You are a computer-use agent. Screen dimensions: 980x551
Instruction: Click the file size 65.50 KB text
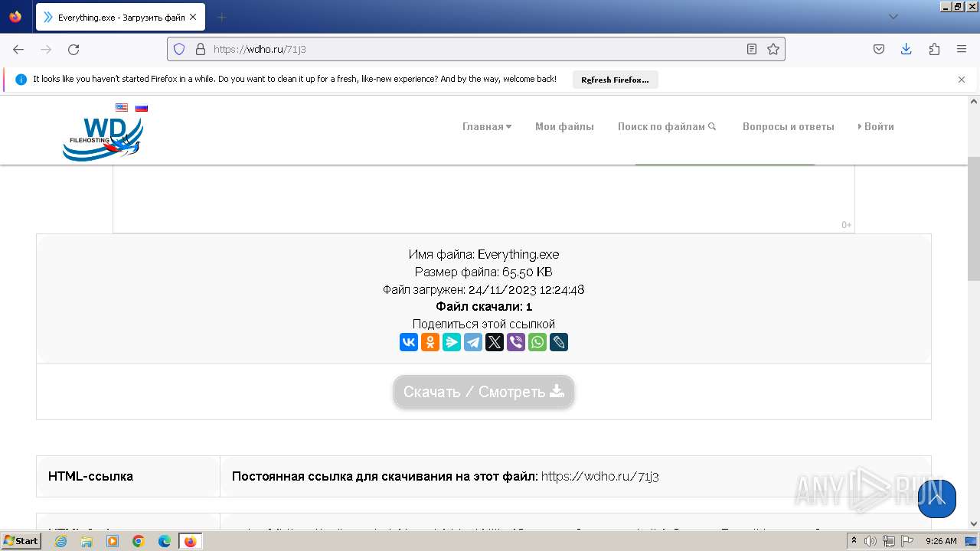click(x=528, y=272)
